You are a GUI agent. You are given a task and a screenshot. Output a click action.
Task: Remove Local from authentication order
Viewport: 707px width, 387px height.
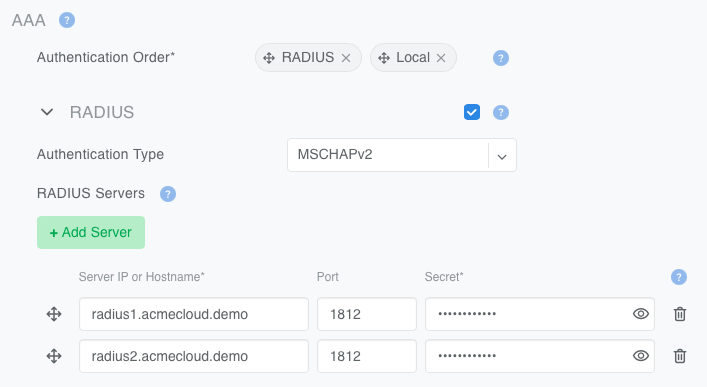click(441, 58)
